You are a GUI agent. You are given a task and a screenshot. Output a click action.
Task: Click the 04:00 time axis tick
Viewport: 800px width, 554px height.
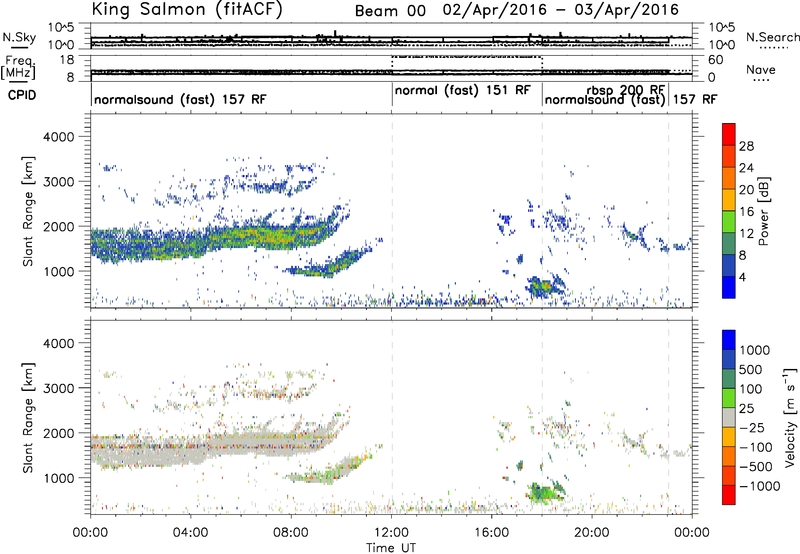pyautogui.click(x=190, y=533)
